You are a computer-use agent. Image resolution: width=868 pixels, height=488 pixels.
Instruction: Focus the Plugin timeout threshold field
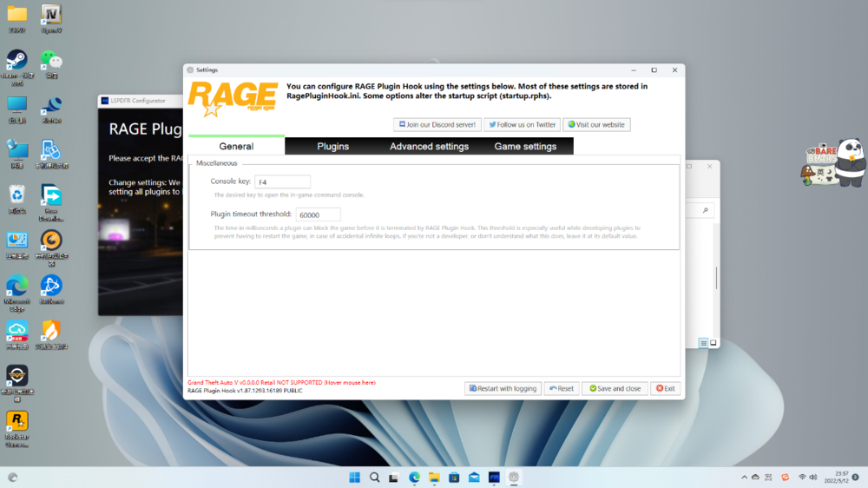coord(318,214)
